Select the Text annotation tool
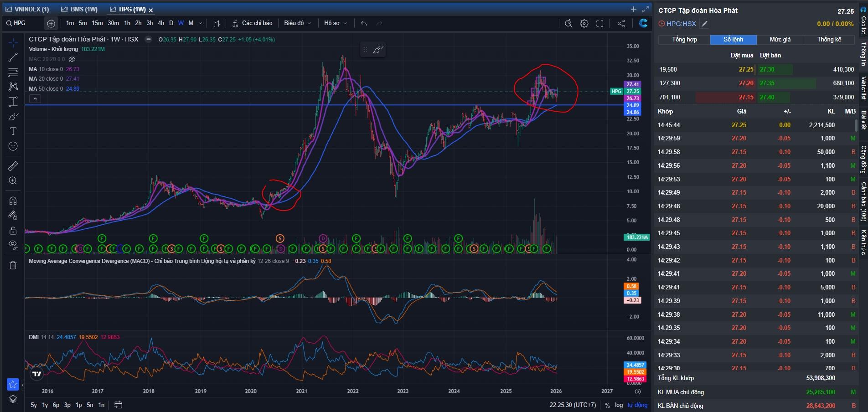The width and height of the screenshot is (868, 412). pyautogui.click(x=13, y=131)
